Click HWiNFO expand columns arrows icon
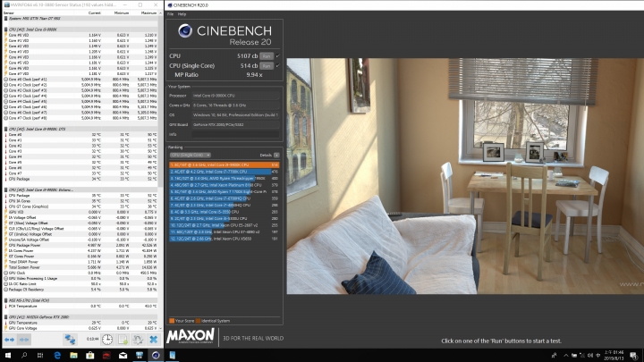The width and height of the screenshot is (644, 362). 10,340
